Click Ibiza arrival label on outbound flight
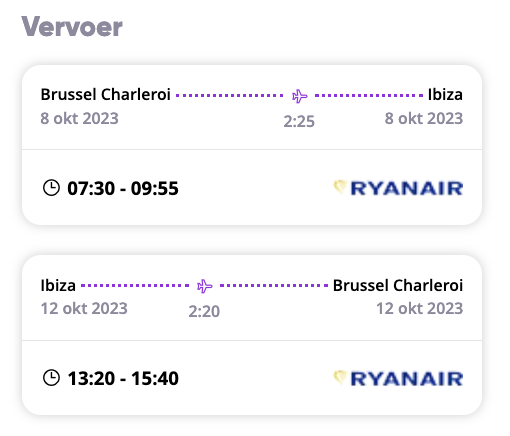 coord(445,94)
